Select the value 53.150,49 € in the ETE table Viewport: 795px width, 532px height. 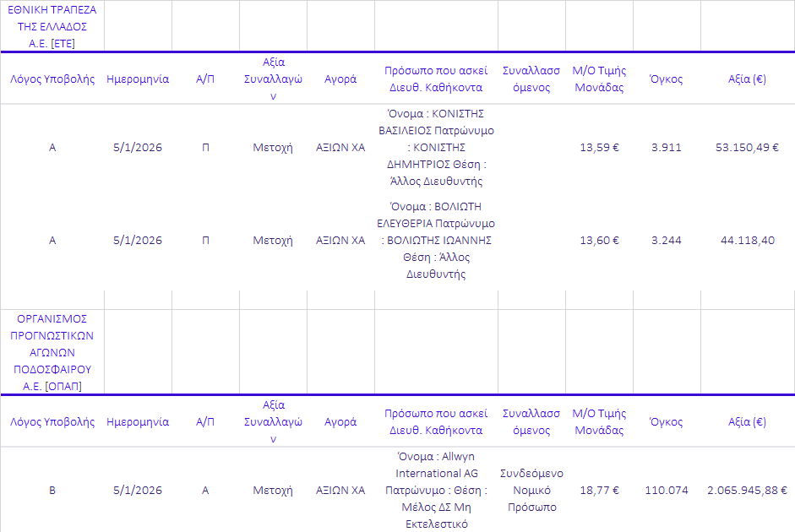tap(747, 148)
